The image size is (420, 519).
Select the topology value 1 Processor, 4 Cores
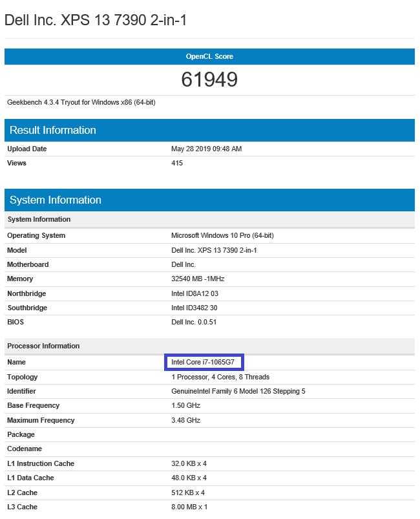pos(220,377)
